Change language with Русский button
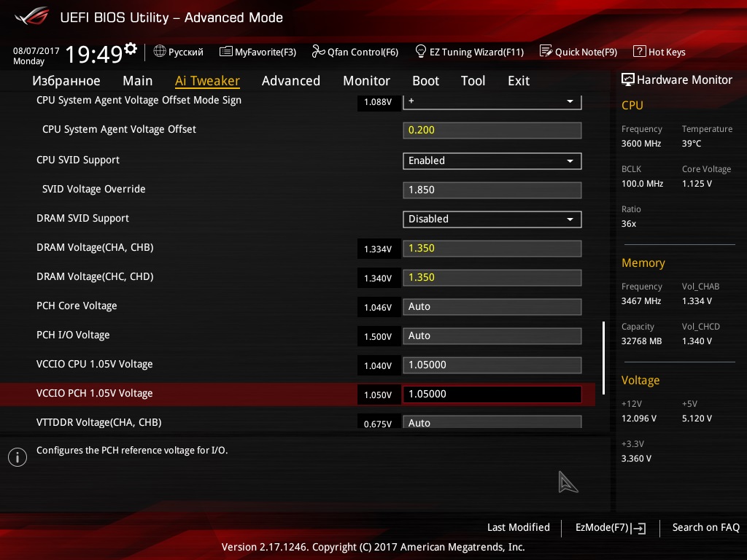 [179, 52]
